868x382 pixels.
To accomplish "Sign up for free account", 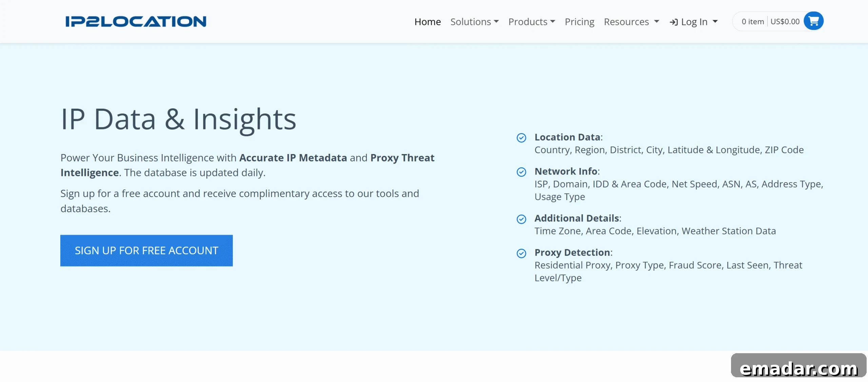I will 146,251.
